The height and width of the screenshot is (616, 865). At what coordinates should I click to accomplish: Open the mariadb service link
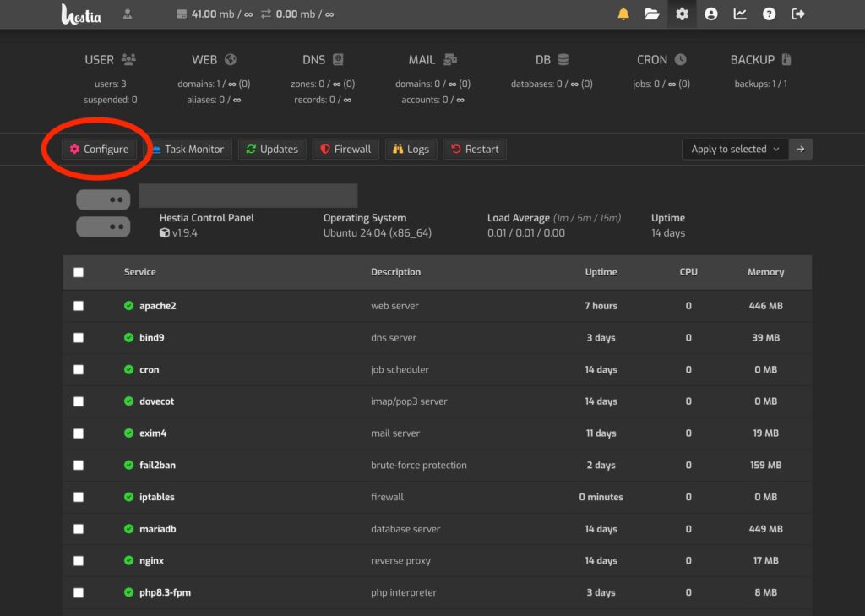coord(158,529)
